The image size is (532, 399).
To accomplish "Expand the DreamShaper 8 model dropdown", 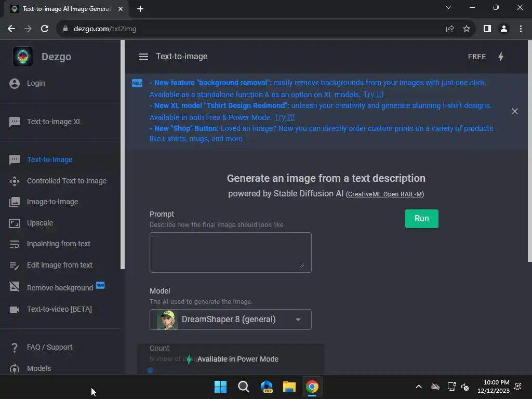I will coord(230,320).
